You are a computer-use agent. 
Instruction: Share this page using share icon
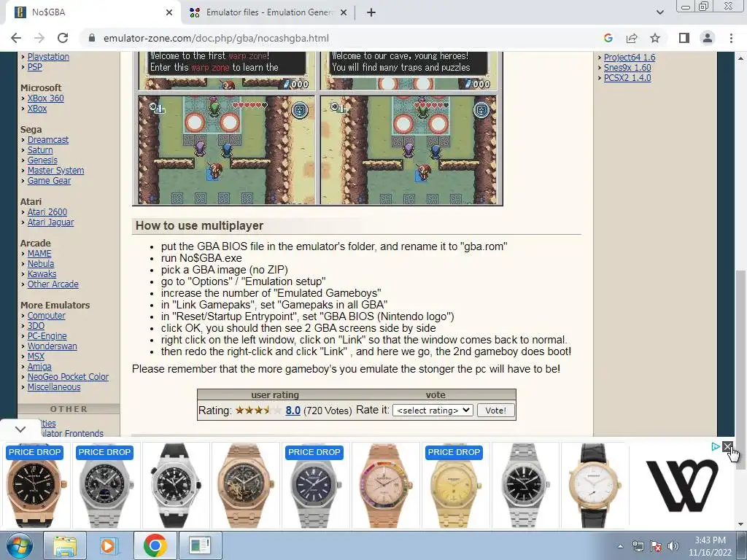(632, 38)
